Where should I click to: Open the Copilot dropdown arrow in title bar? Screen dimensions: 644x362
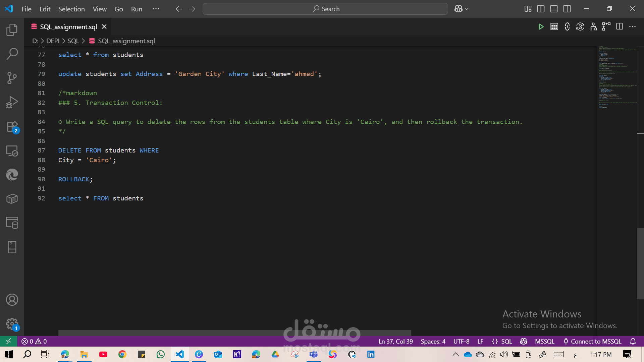click(467, 9)
